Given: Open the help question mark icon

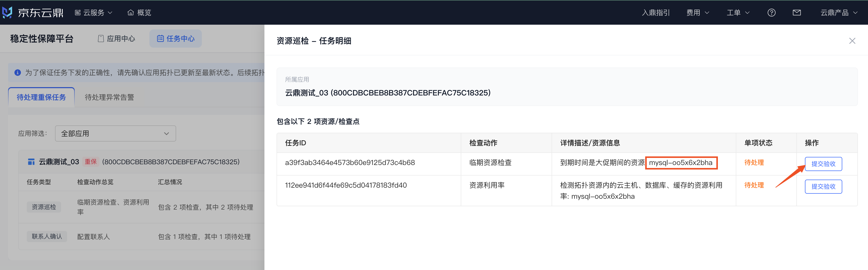Looking at the screenshot, I should click(x=771, y=12).
